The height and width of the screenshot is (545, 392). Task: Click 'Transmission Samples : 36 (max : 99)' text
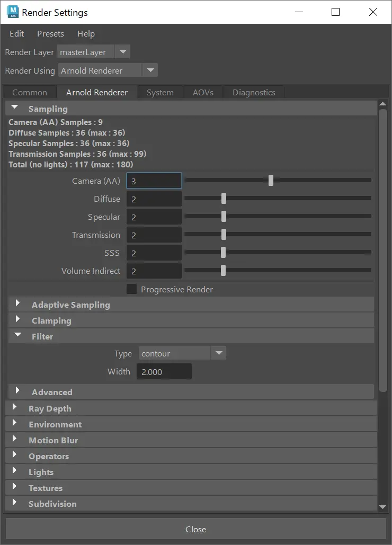click(x=77, y=154)
